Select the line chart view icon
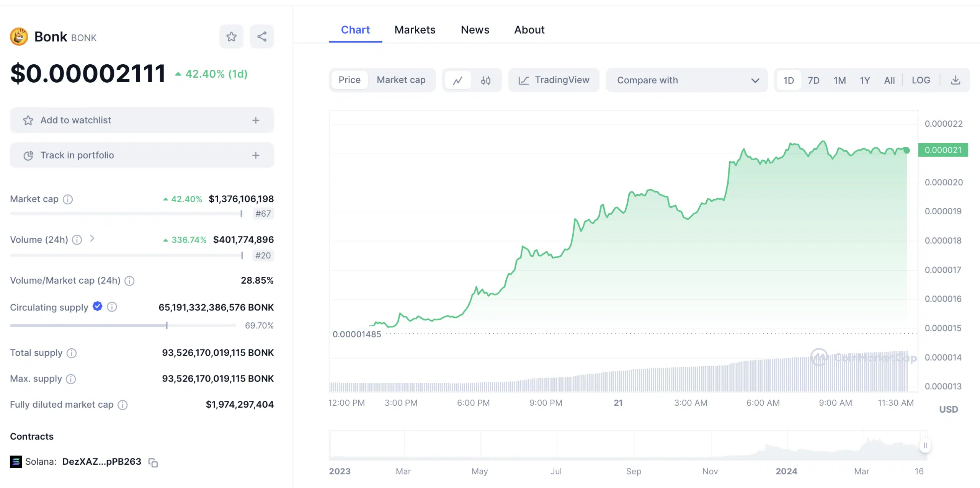This screenshot has width=980, height=488. pos(457,80)
